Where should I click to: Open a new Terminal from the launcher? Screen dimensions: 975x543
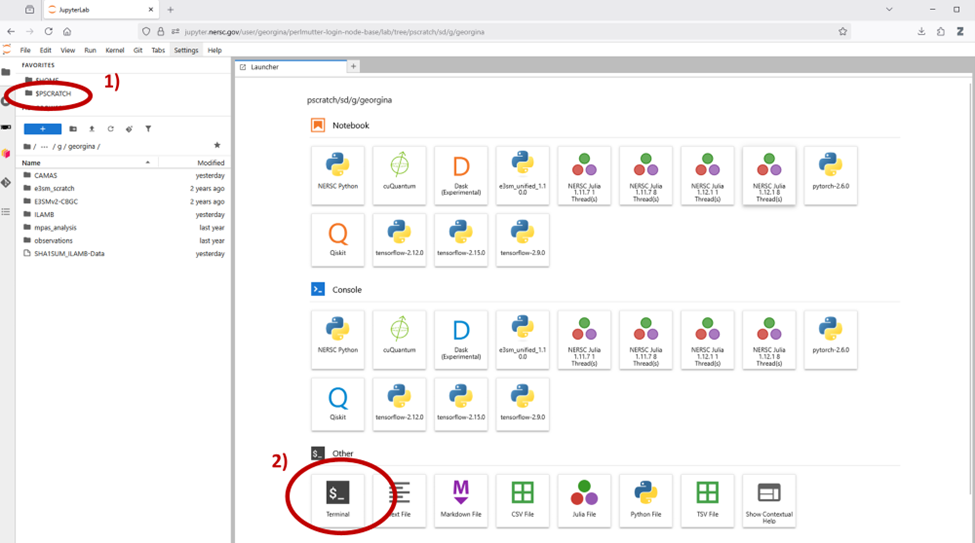click(337, 499)
